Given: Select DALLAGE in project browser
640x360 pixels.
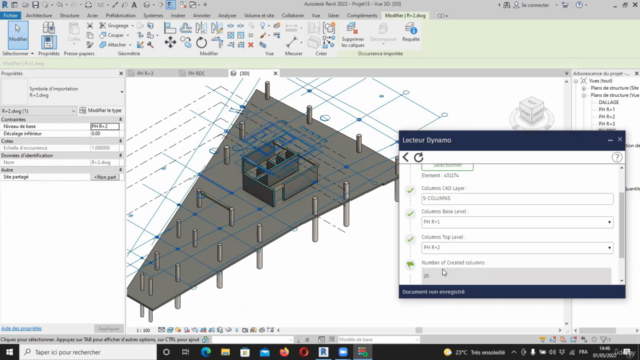Looking at the screenshot, I should click(609, 102).
